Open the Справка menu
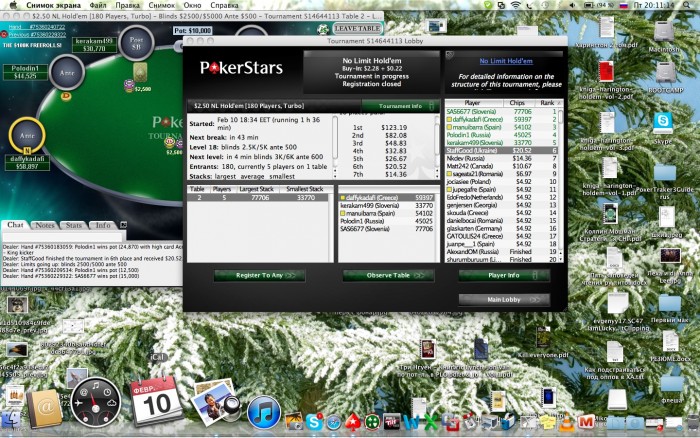The height and width of the screenshot is (438, 700). [224, 5]
